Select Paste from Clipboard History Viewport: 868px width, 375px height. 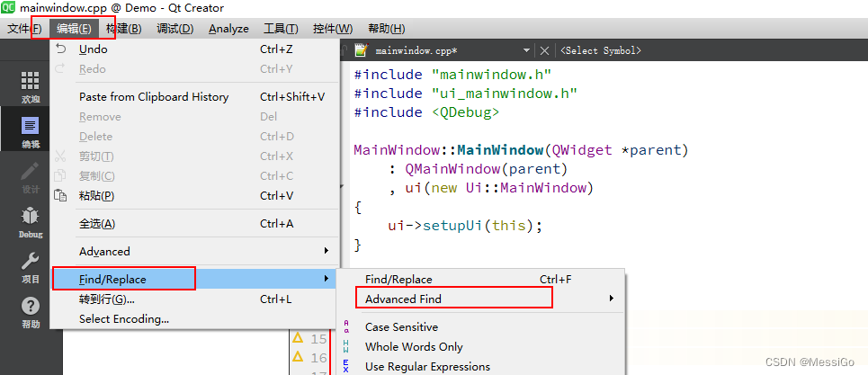tap(154, 97)
